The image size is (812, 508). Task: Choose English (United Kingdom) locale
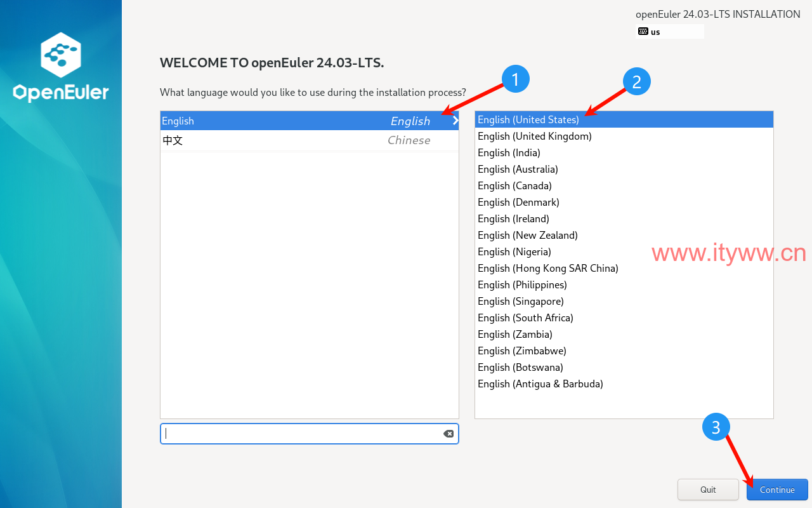click(624, 136)
